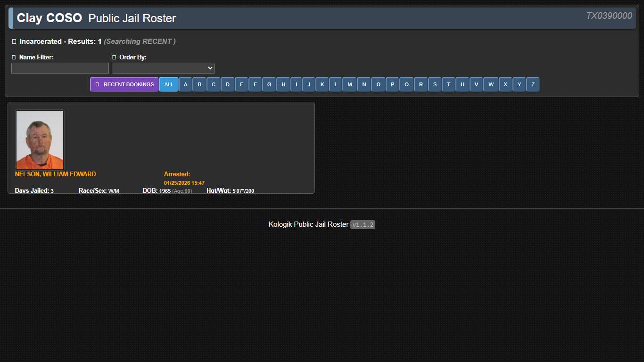Click the TX0390000 agency code
This screenshot has width=644, height=362.
pyautogui.click(x=609, y=15)
